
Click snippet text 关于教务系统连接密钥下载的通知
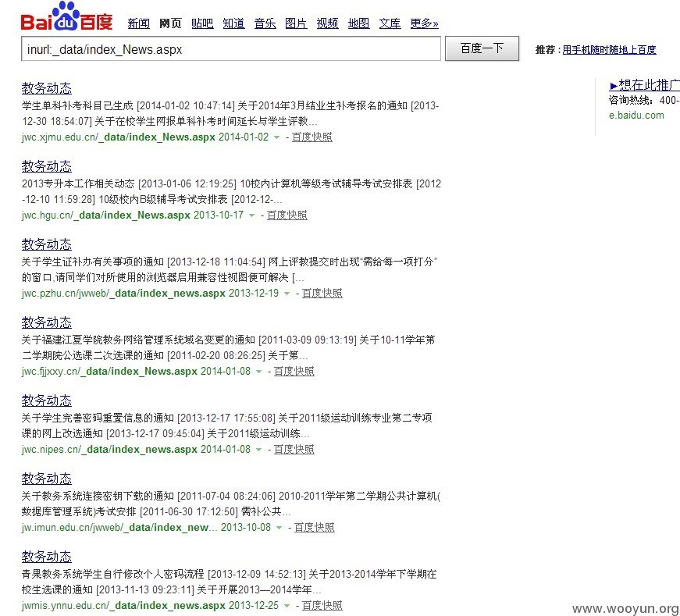[98, 497]
